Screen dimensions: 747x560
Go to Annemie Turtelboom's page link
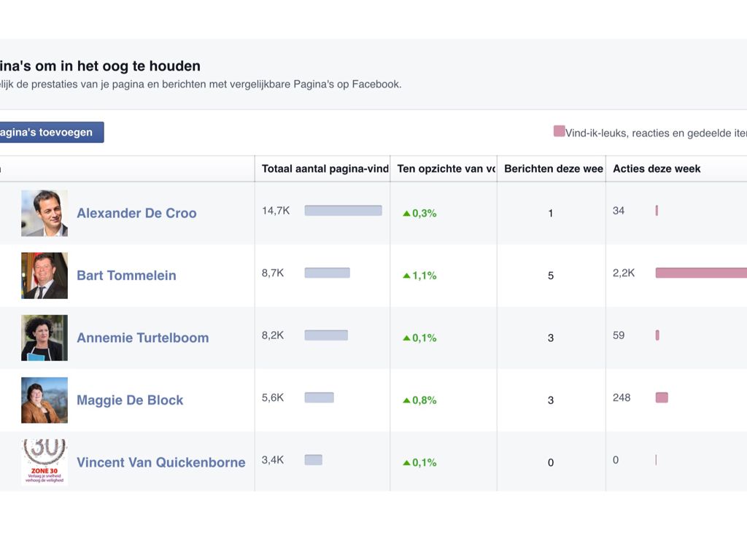pos(142,338)
